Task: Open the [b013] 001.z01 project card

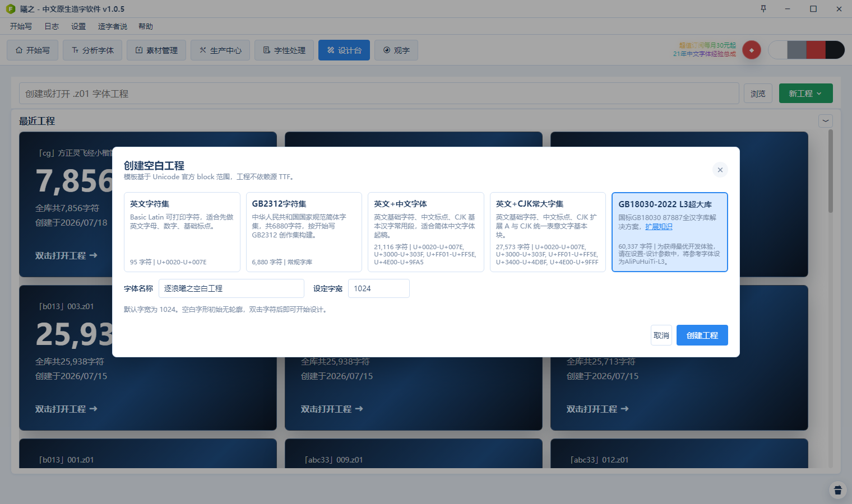Action: click(x=148, y=454)
